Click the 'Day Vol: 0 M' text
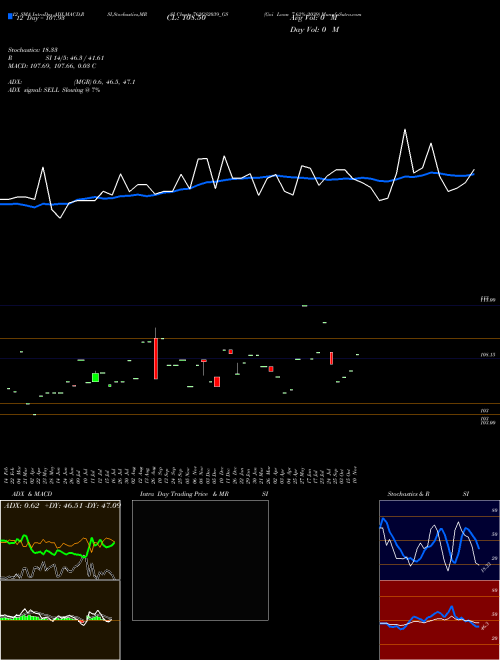The height and width of the screenshot is (660, 500). coord(314,29)
